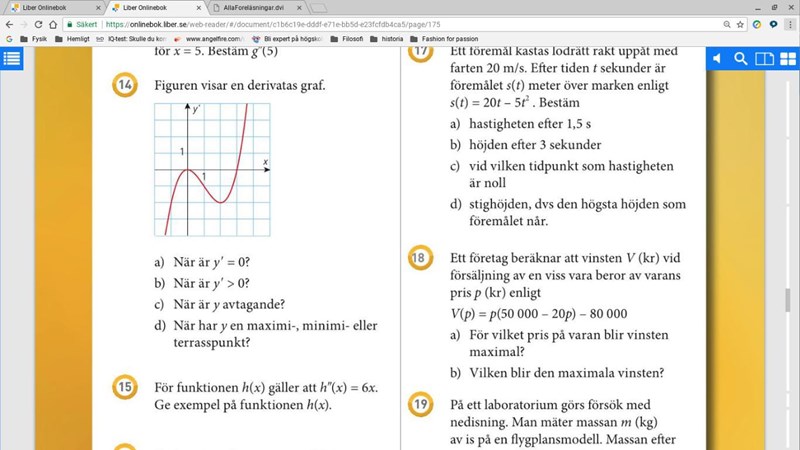Open the Chrome three-dot menu
The height and width of the screenshot is (450, 800).
click(x=790, y=24)
